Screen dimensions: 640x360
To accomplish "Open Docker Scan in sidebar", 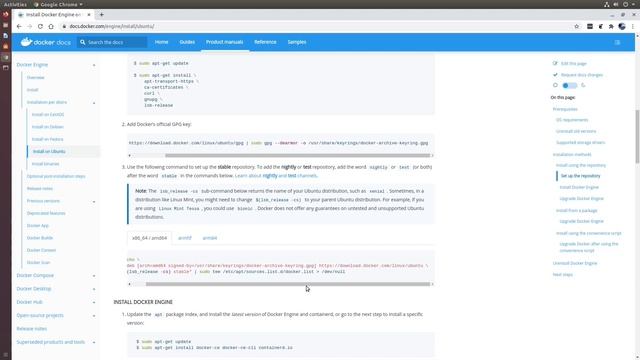I will [38, 262].
